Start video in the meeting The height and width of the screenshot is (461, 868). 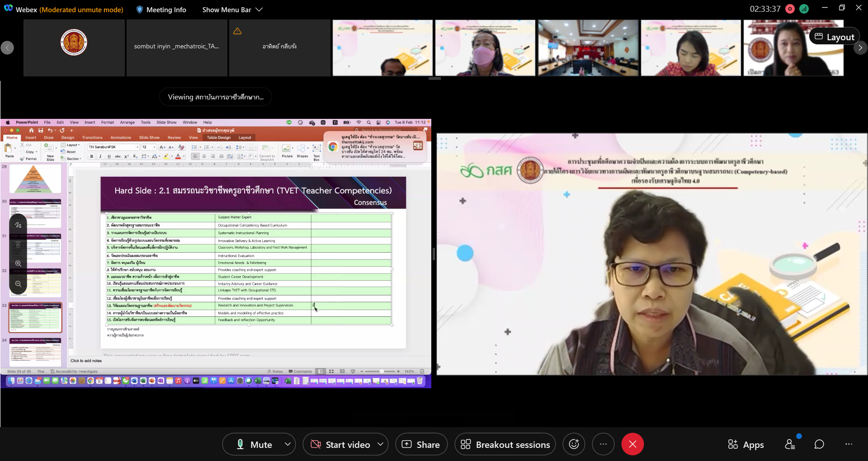[340, 444]
